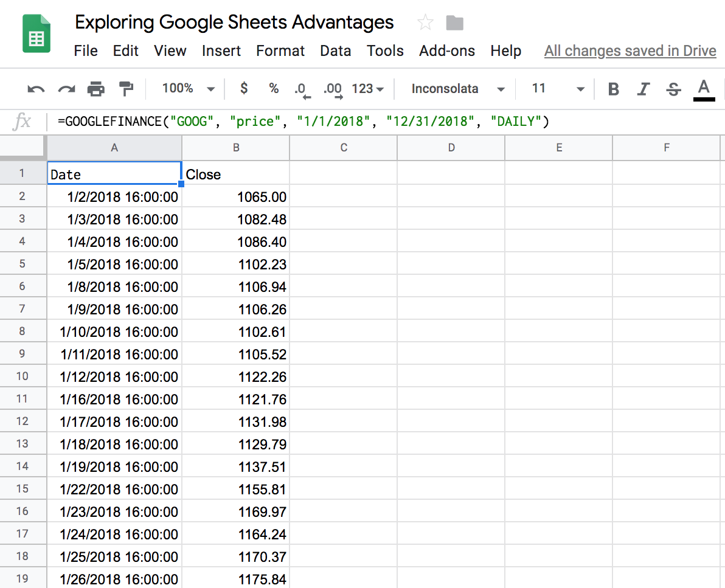Open the Data menu
This screenshot has width=725, height=588.
(x=335, y=51)
